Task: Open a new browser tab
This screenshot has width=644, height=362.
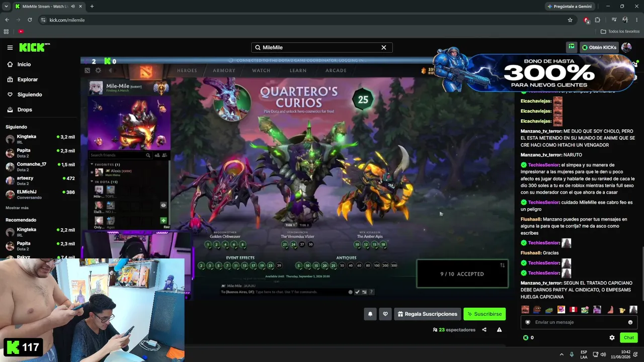Action: 92,7
